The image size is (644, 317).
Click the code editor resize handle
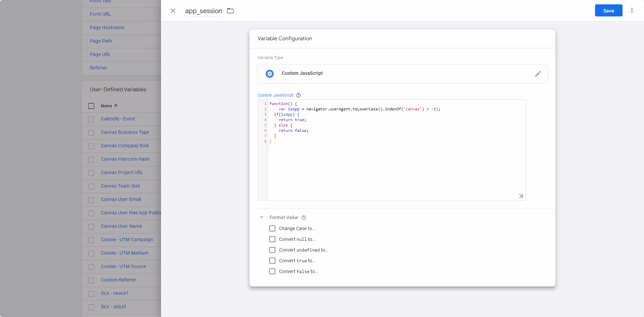coord(521,196)
